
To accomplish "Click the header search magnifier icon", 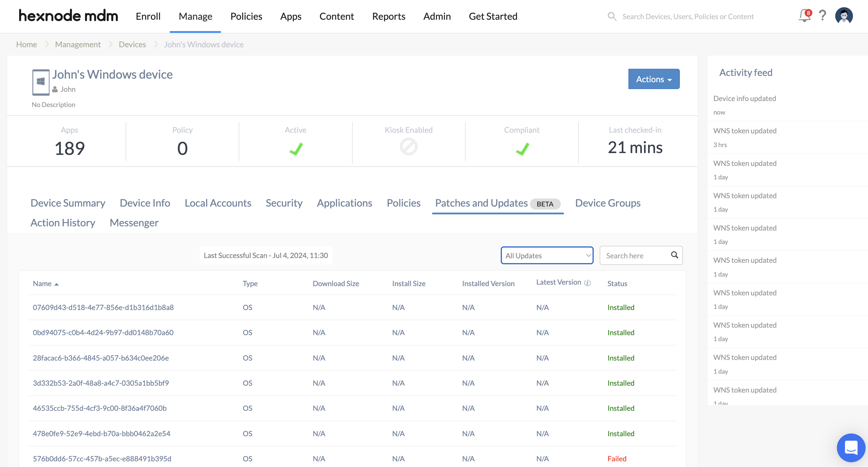I will (612, 16).
